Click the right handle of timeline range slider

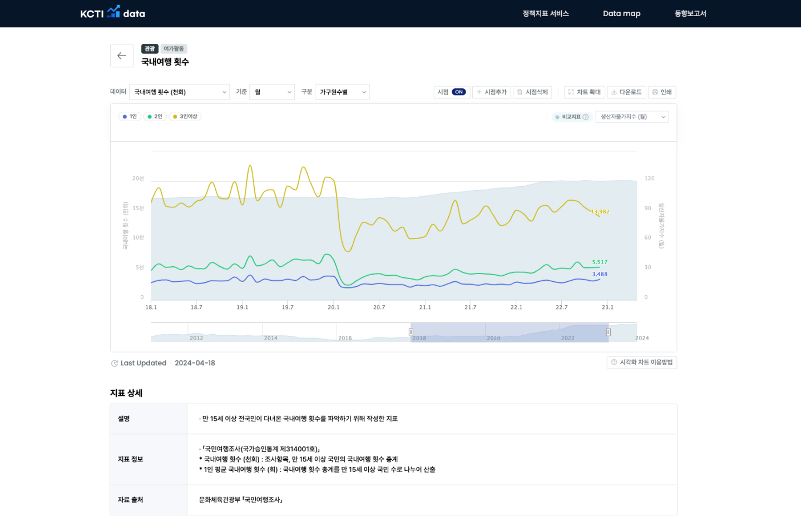click(608, 332)
